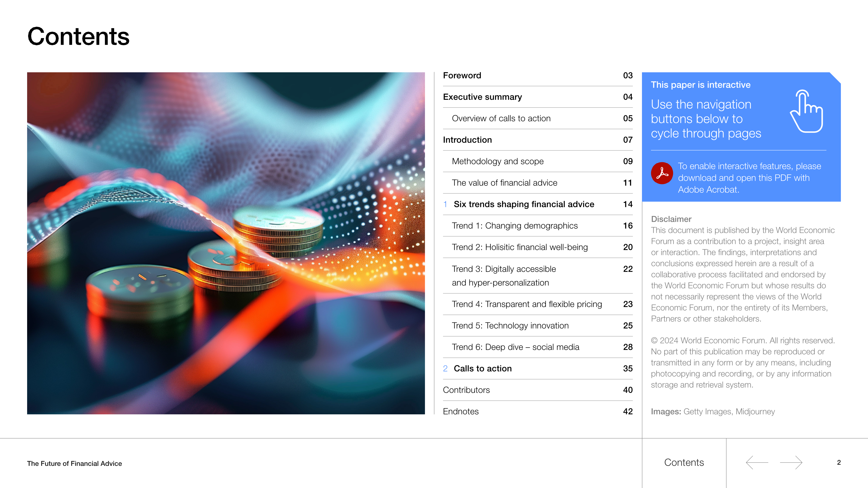Jump to Trend 2: Holisitic financial well-being
The image size is (868, 488).
538,247
